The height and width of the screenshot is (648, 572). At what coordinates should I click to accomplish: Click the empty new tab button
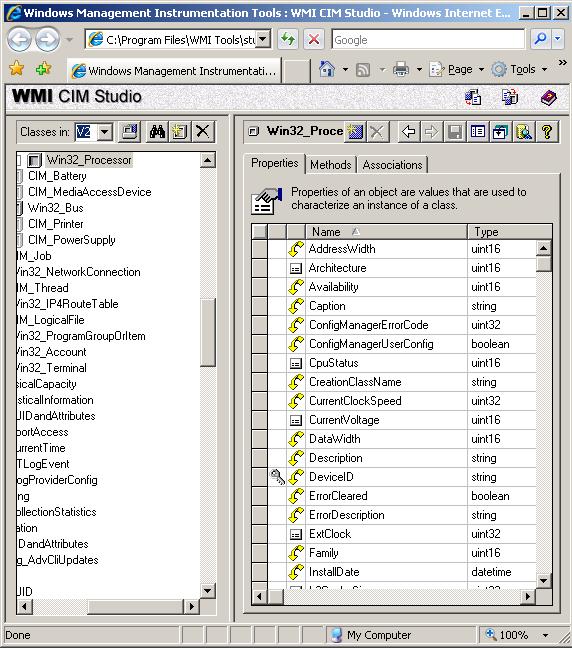[x=295, y=71]
